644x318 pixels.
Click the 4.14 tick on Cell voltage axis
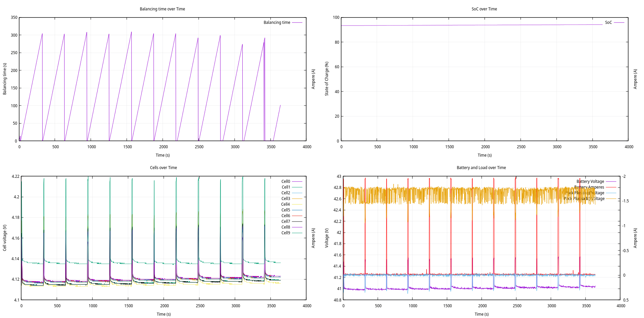15,259
